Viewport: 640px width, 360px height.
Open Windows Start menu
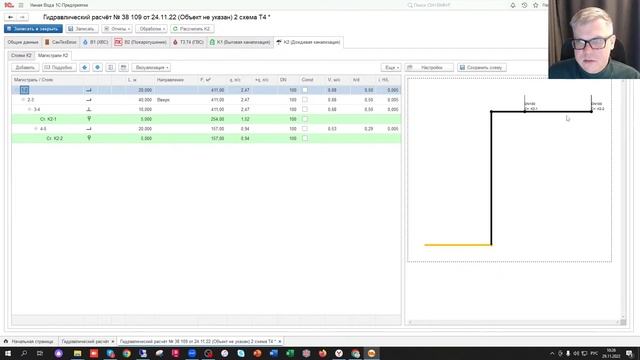8,353
